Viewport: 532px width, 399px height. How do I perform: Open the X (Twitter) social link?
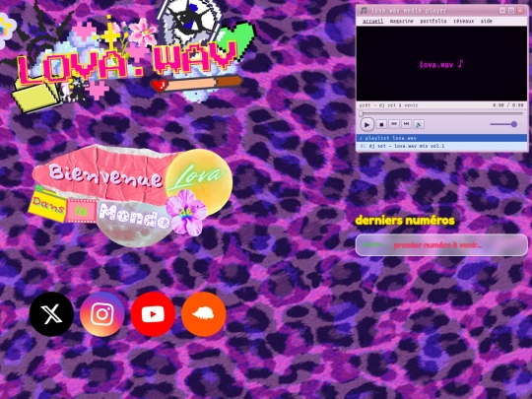51,314
